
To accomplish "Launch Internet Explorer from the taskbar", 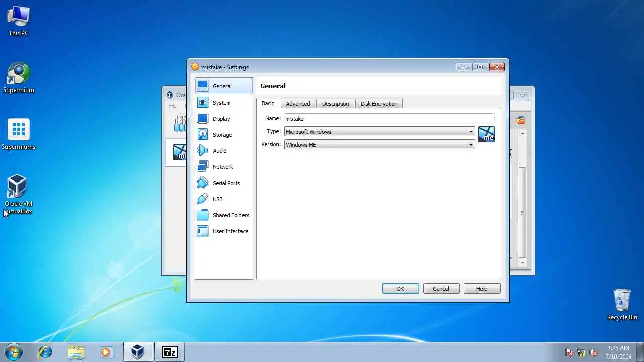I will click(x=45, y=352).
